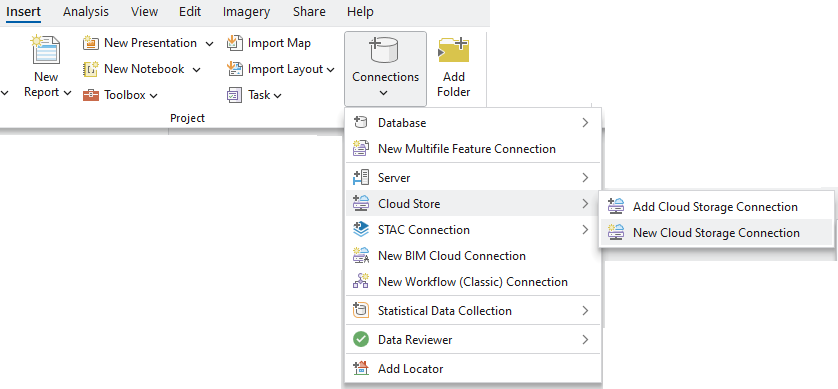Open the Statistical Data Collection submenu

point(474,310)
